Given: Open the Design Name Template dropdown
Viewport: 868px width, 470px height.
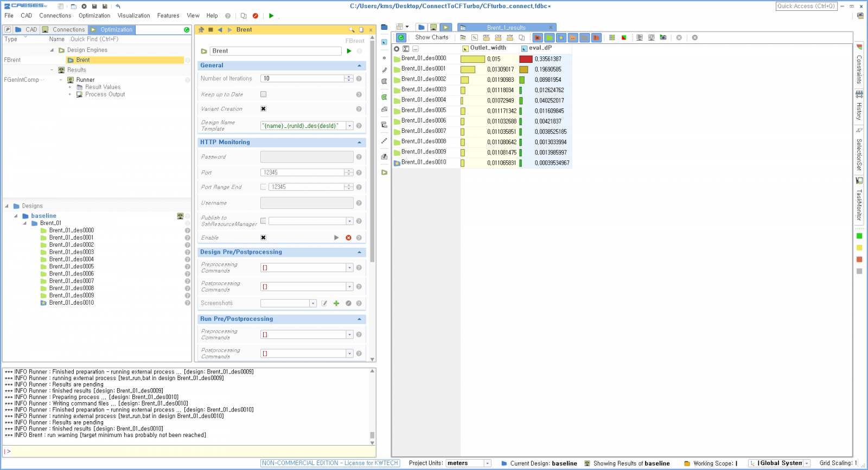Looking at the screenshot, I should (350, 126).
